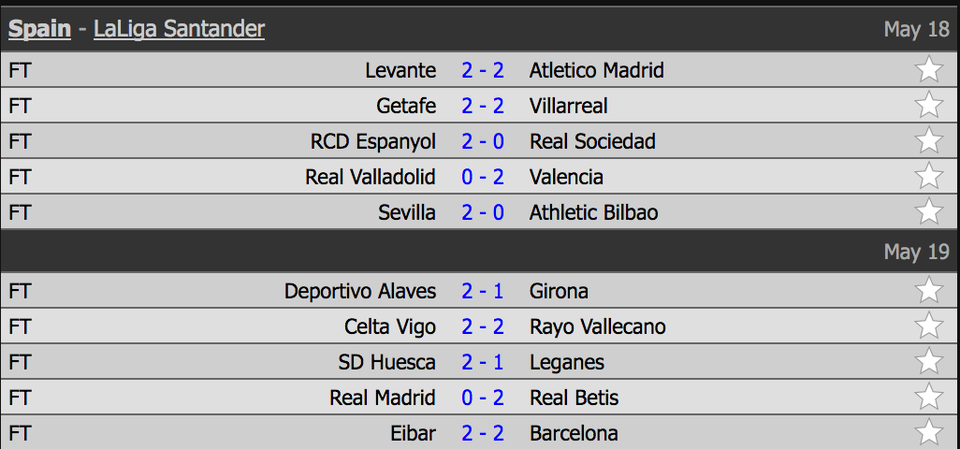960x449 pixels.
Task: Click star next to SD Huesca match
Action: tap(929, 362)
